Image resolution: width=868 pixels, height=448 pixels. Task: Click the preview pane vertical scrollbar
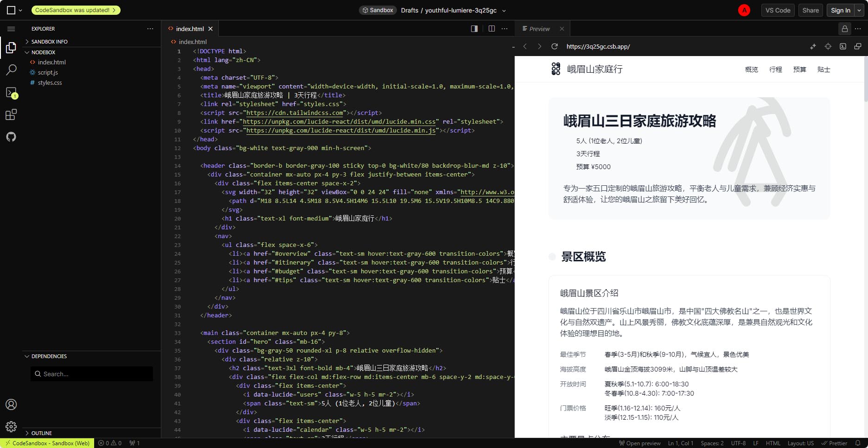click(865, 79)
